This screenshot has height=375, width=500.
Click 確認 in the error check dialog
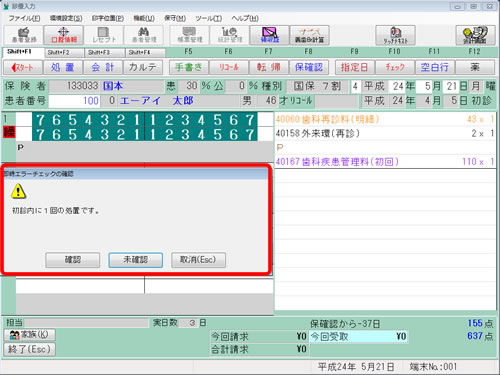pos(73,260)
